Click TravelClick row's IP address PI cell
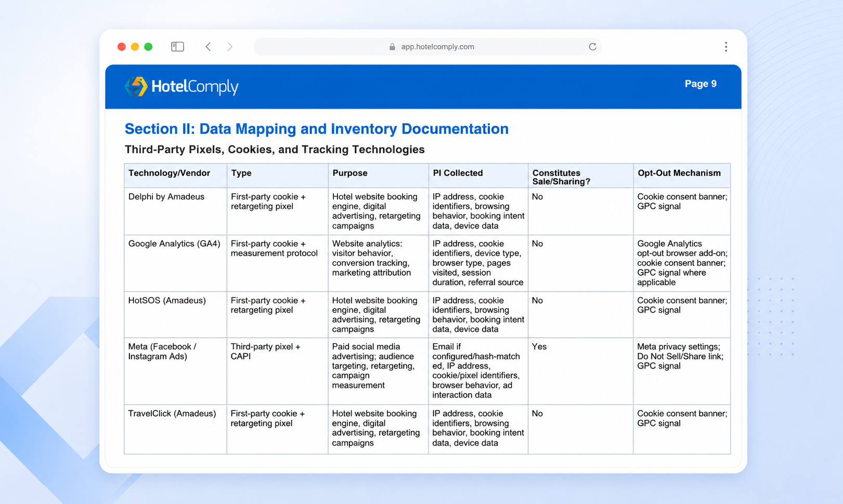Image resolution: width=843 pixels, height=504 pixels. point(478,429)
